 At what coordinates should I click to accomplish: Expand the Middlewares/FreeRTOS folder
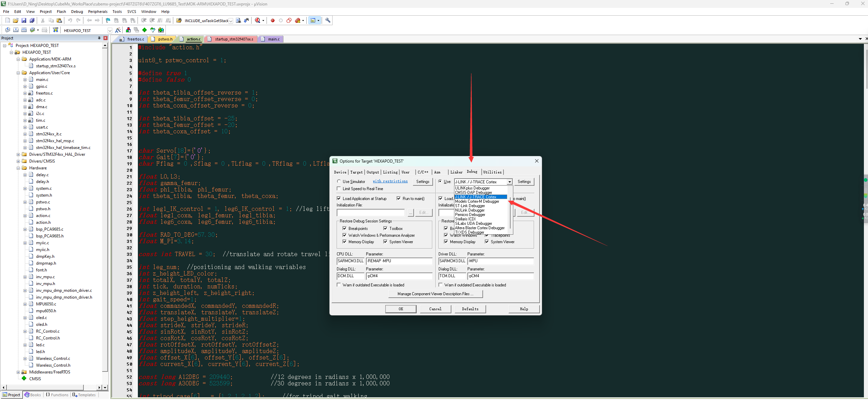tap(18, 372)
